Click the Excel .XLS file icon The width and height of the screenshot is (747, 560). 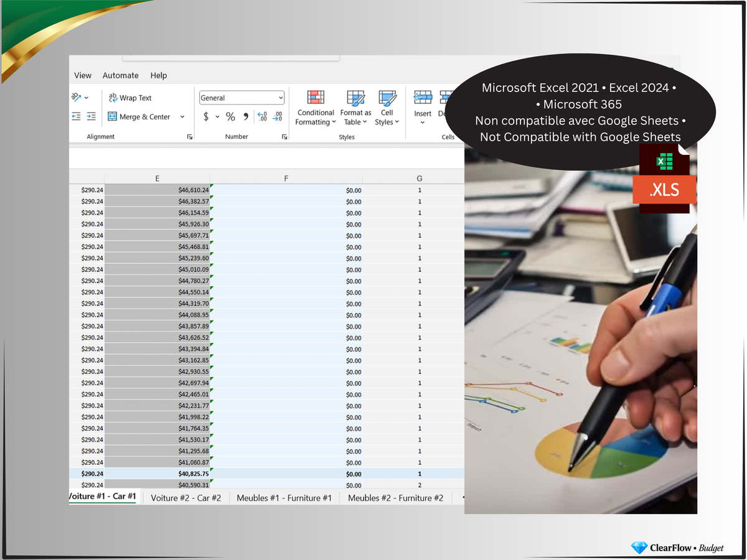tap(665, 179)
